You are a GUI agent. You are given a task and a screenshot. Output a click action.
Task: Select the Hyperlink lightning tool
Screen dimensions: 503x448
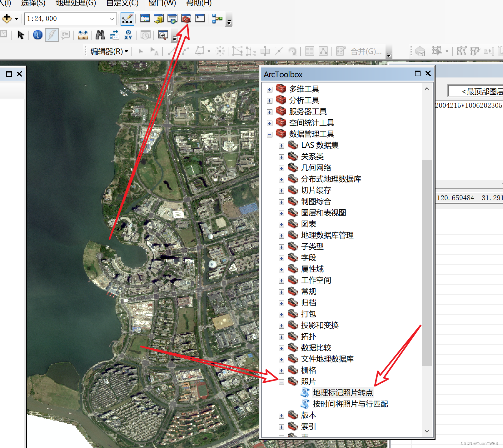click(x=52, y=35)
